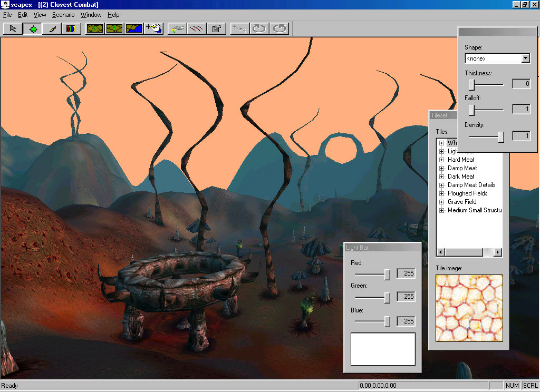Expand the Medium Small Structu group
The image size is (540, 392).
click(x=441, y=210)
